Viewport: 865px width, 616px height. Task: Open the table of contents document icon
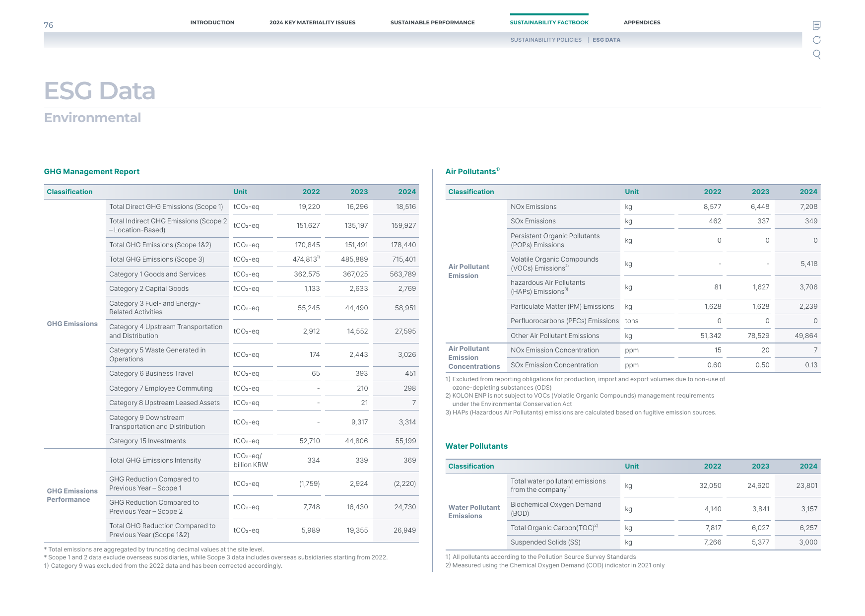pos(816,25)
